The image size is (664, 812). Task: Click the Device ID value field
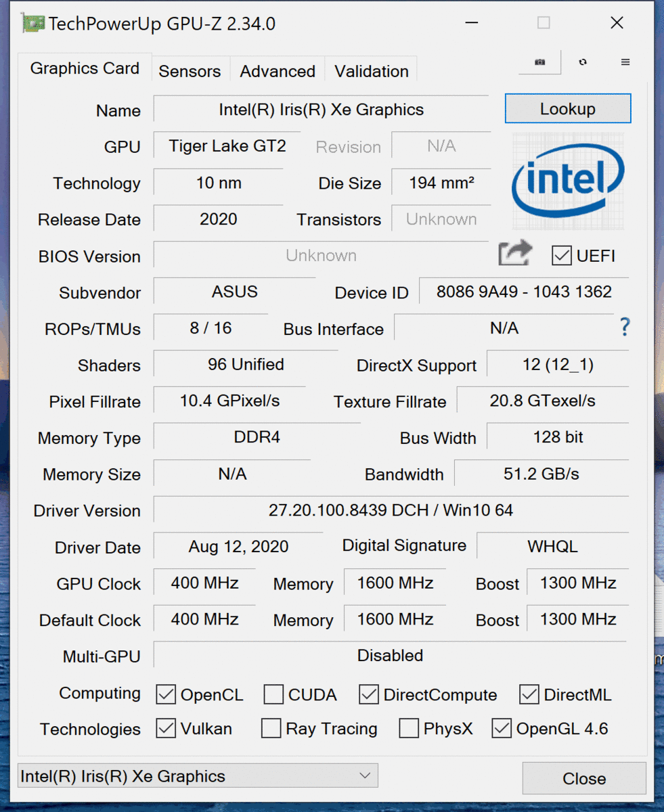pyautogui.click(x=524, y=292)
